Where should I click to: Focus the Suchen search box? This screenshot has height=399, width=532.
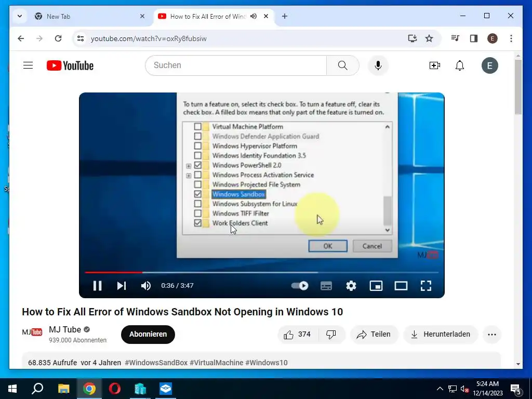pos(236,65)
